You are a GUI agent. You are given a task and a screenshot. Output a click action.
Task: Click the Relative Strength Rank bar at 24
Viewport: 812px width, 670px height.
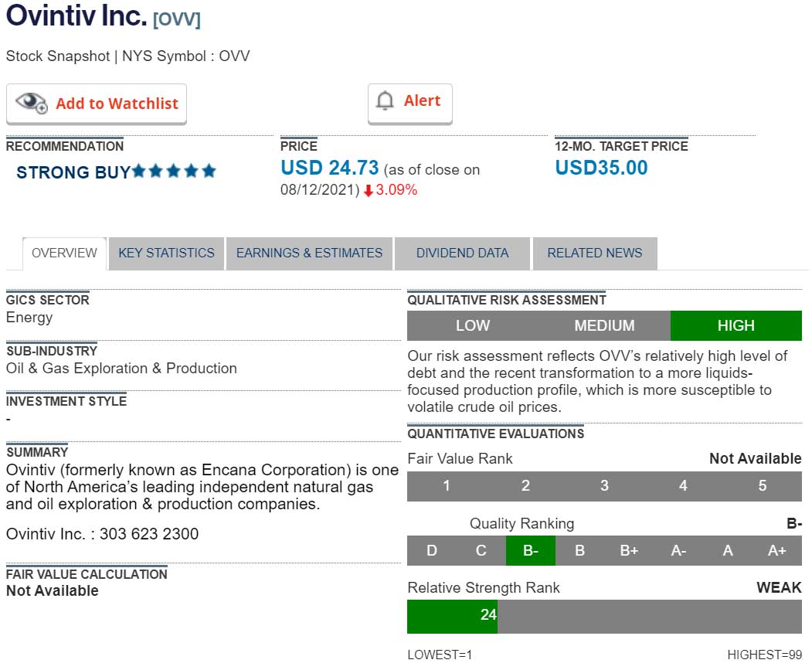point(452,616)
